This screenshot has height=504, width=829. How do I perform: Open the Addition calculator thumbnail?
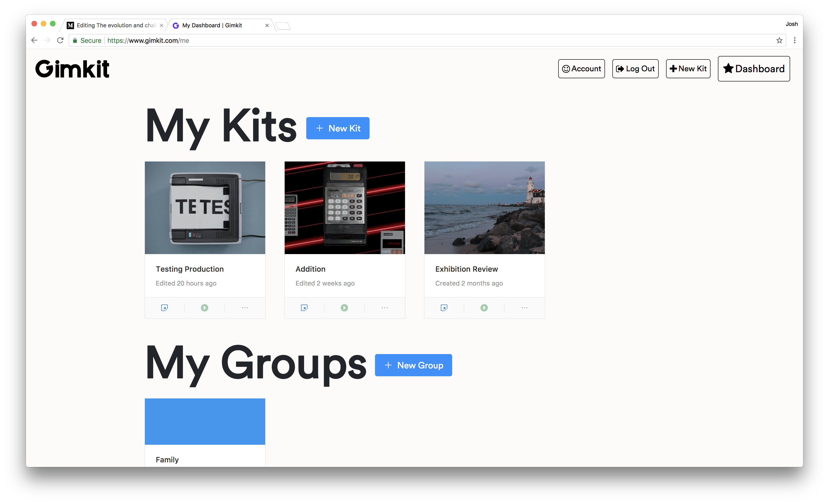345,208
